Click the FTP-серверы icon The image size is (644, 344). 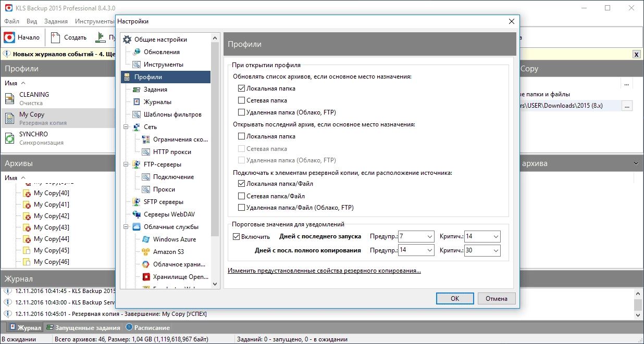pos(137,164)
